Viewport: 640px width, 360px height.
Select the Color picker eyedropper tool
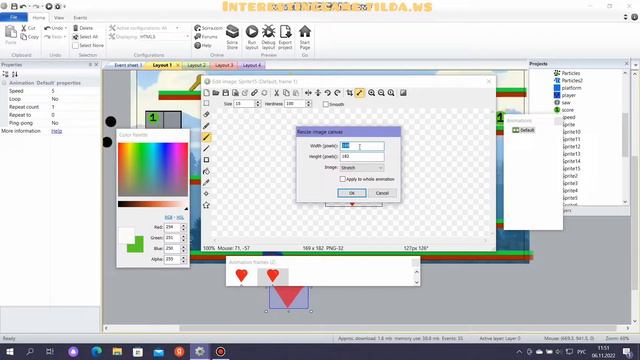click(x=207, y=182)
